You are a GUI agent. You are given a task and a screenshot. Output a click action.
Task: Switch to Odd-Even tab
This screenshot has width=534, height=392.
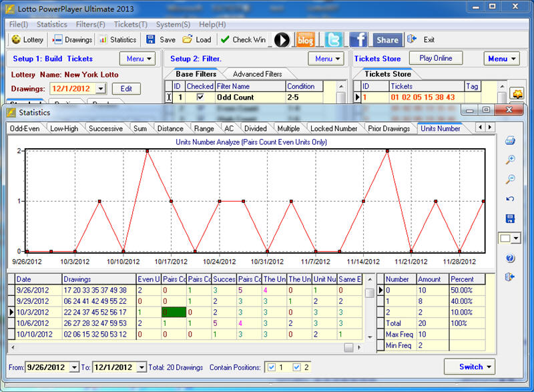click(x=25, y=128)
